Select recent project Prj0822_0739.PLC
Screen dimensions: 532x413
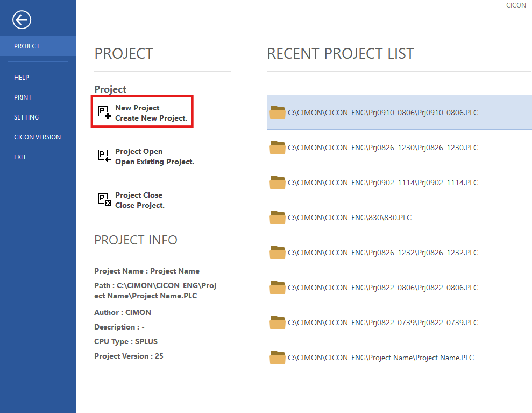click(x=382, y=323)
